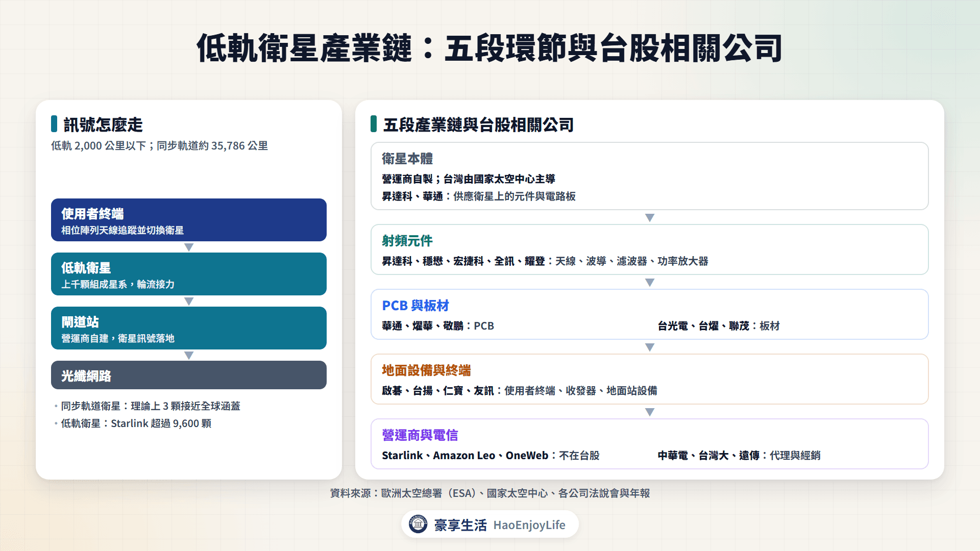This screenshot has height=551, width=980.
Task: Select the 使用者終端 blue block
Action: pos(189,220)
